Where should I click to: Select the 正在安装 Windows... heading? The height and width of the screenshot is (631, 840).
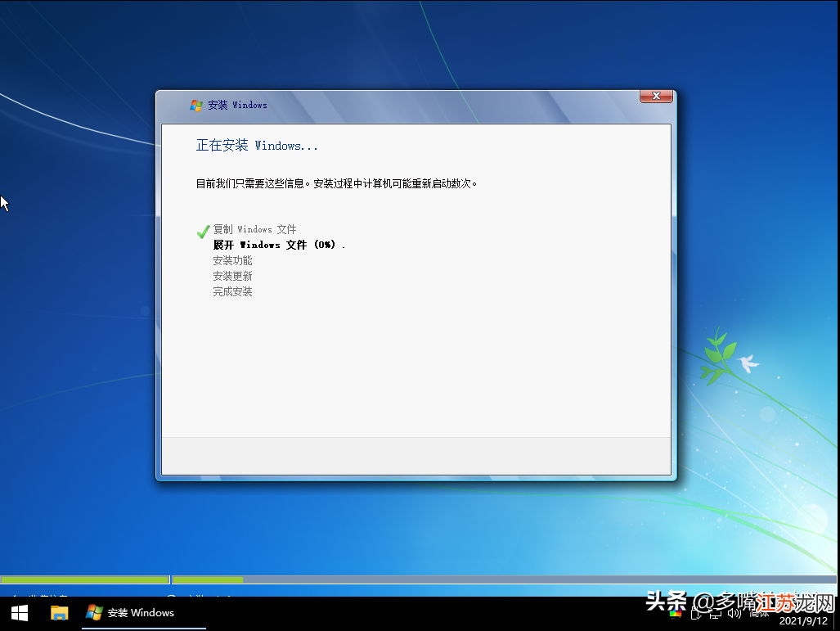pos(257,146)
